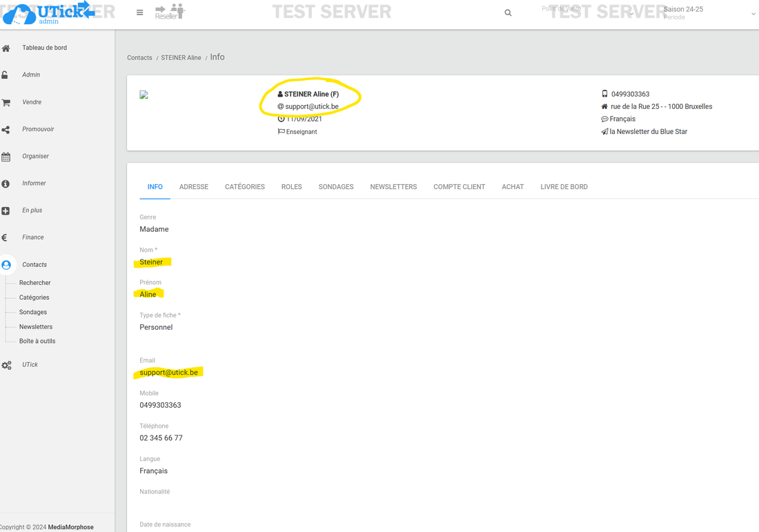This screenshot has width=759, height=532.
Task: Open Rechercher under Contacts
Action: pos(34,283)
